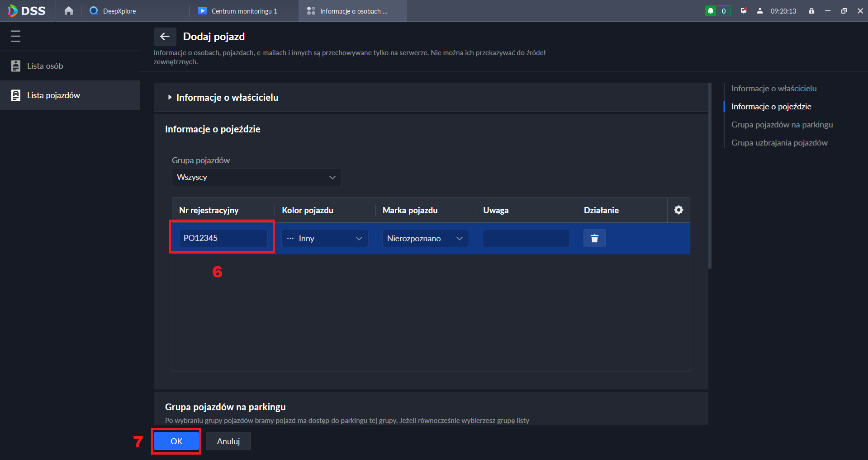
Task: Switch to Centrum monitoringu 1 tab
Action: 244,11
